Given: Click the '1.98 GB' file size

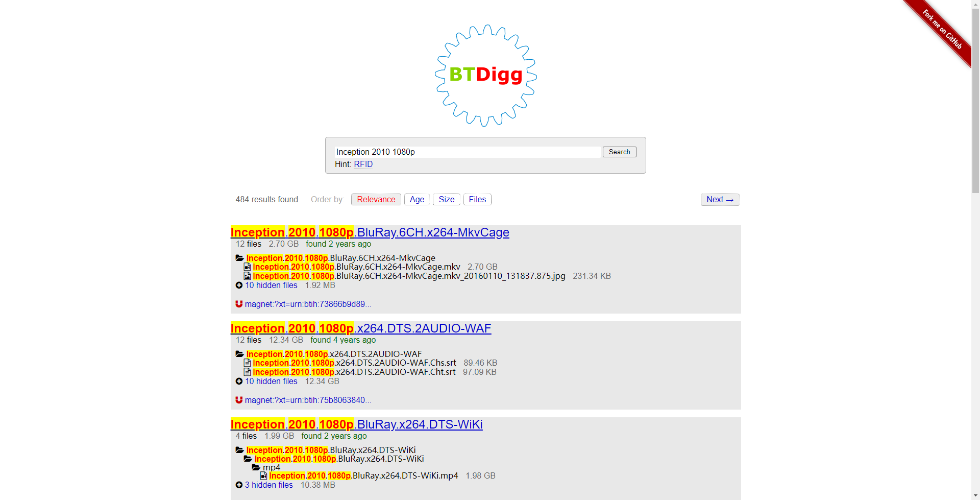Looking at the screenshot, I should click(x=480, y=475).
